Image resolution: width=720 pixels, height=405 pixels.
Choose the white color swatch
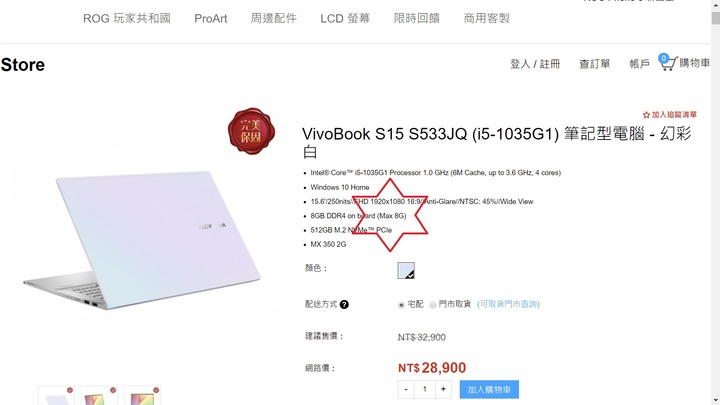tap(406, 270)
